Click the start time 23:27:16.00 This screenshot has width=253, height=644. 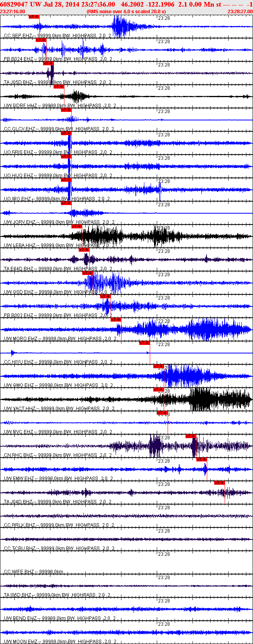[12, 12]
